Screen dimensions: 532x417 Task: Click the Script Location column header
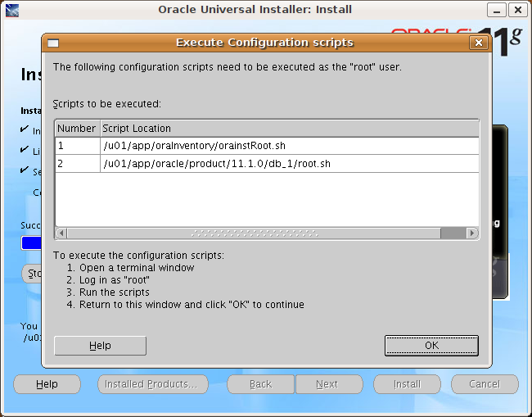290,129
